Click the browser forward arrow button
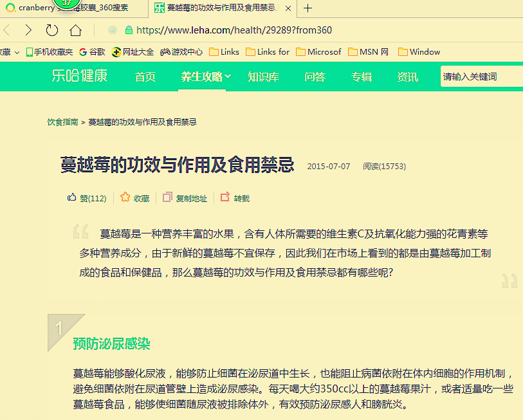The image size is (523, 420). (28, 30)
